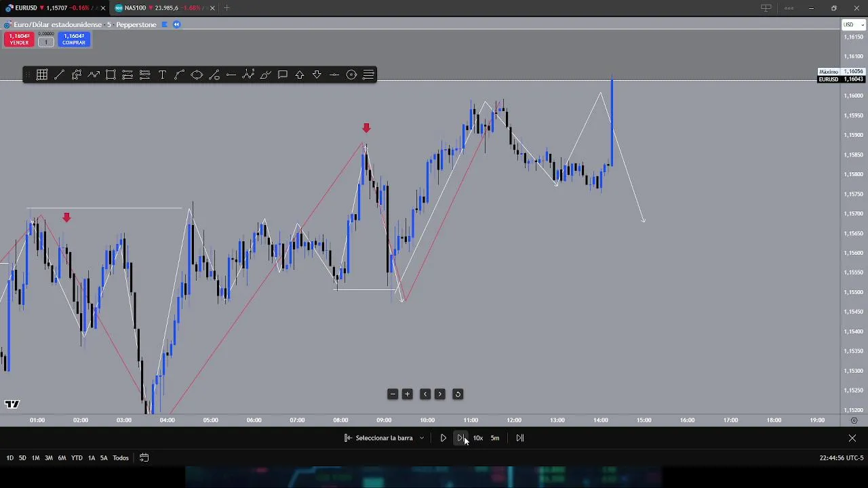This screenshot has width=868, height=488.
Task: Insert an up arrow marker
Action: coord(300,75)
